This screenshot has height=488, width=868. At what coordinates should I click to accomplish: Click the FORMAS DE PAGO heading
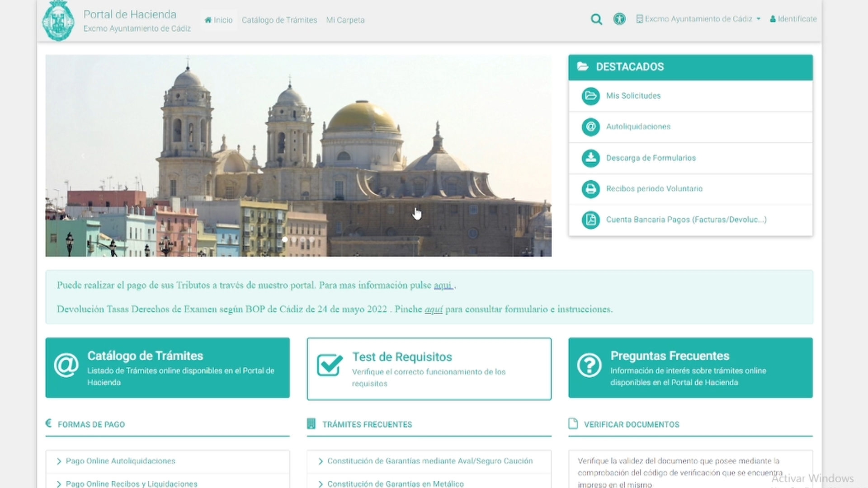(x=91, y=424)
